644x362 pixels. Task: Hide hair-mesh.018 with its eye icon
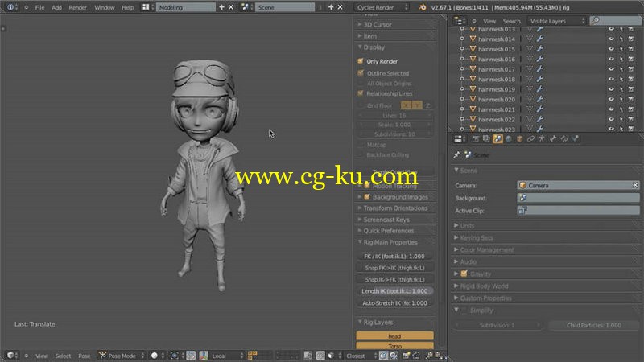pos(611,79)
